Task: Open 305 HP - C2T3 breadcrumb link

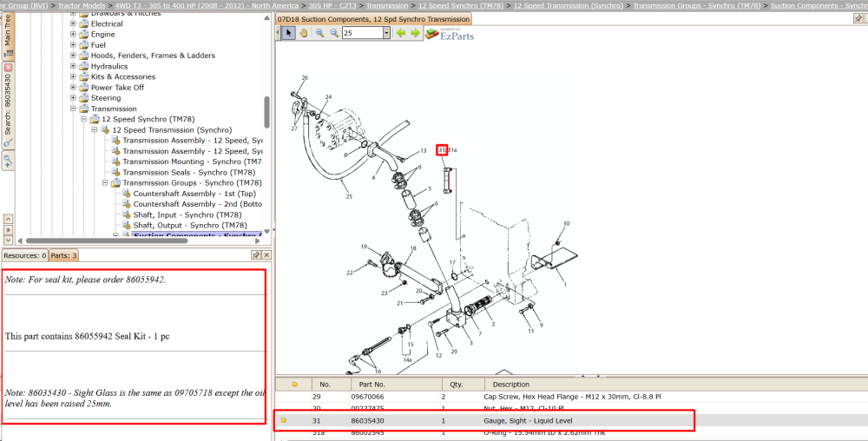Action: [x=332, y=5]
